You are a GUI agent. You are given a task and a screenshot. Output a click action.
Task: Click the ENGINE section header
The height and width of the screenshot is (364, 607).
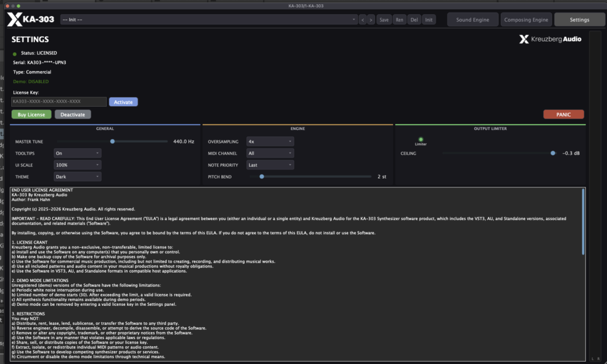tap(298, 129)
